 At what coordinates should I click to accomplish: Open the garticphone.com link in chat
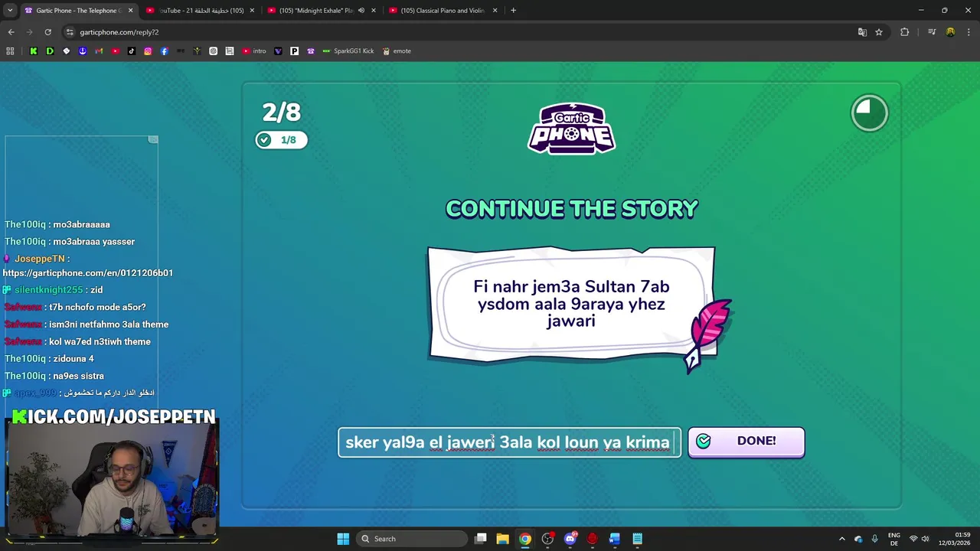pos(88,272)
